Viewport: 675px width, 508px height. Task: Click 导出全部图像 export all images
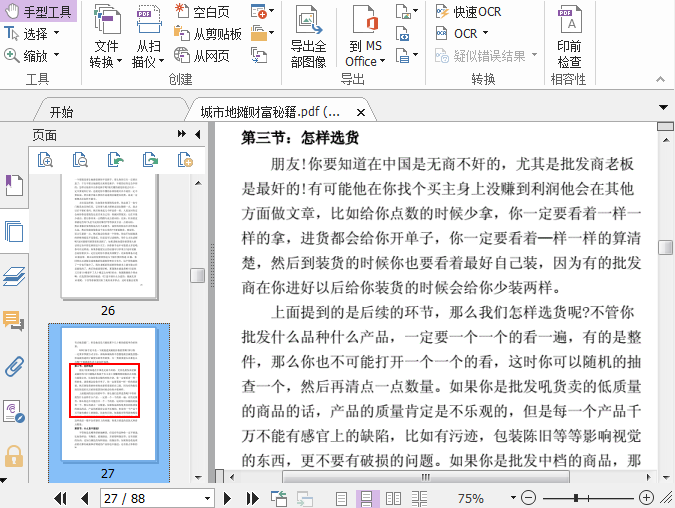click(309, 36)
